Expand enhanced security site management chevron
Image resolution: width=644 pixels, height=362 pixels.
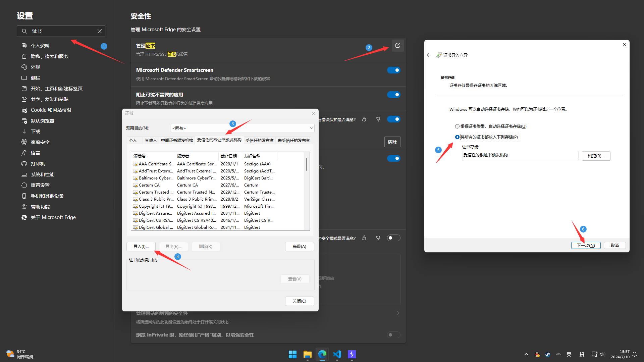398,313
